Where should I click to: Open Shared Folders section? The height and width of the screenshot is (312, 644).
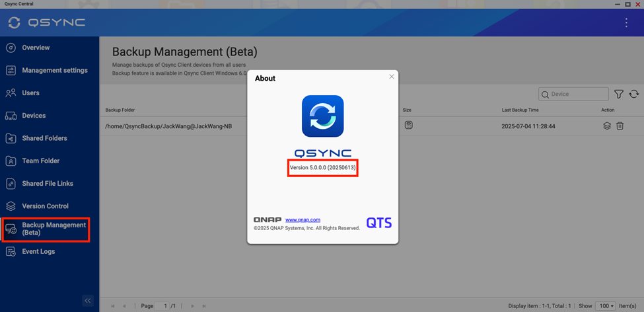click(44, 138)
